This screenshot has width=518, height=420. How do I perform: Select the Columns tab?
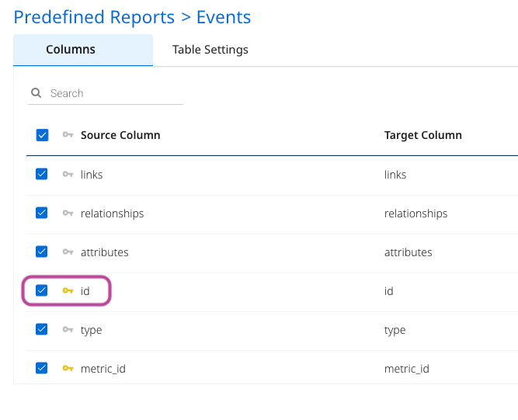pos(71,50)
